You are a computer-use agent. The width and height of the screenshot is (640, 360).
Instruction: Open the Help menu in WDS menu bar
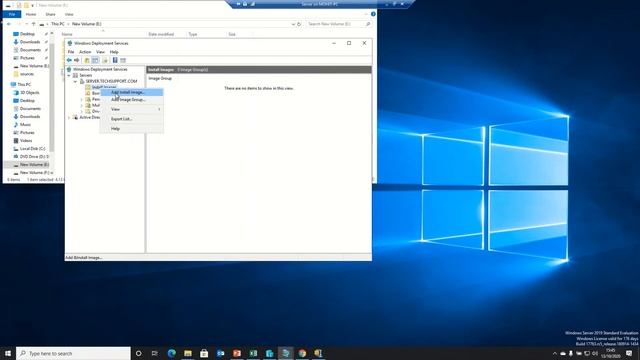(x=114, y=52)
